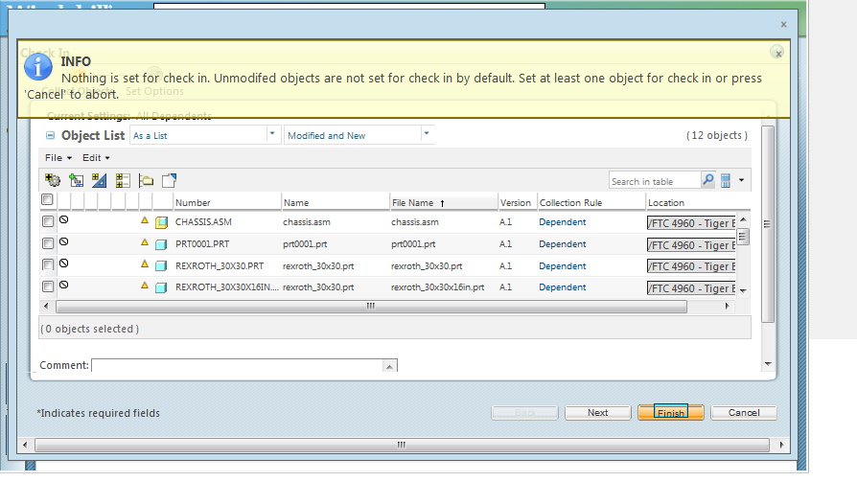Click the table horizontal scrollbar thumb

(x=371, y=307)
